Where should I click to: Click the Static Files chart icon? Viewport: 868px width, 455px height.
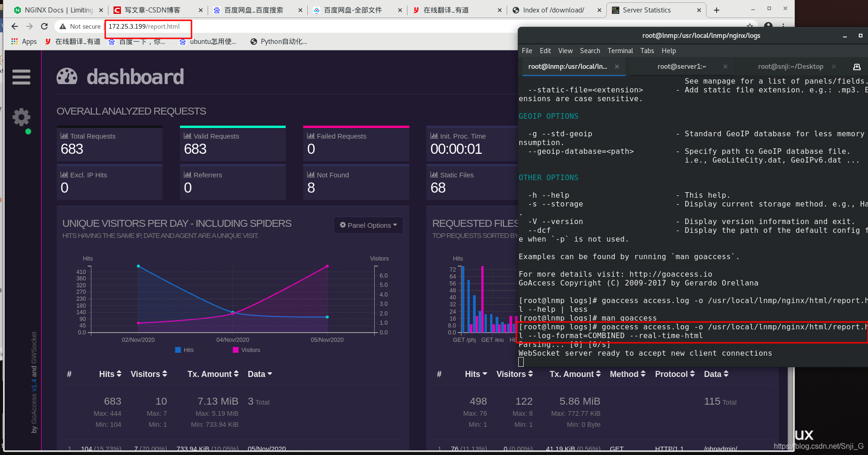point(434,175)
